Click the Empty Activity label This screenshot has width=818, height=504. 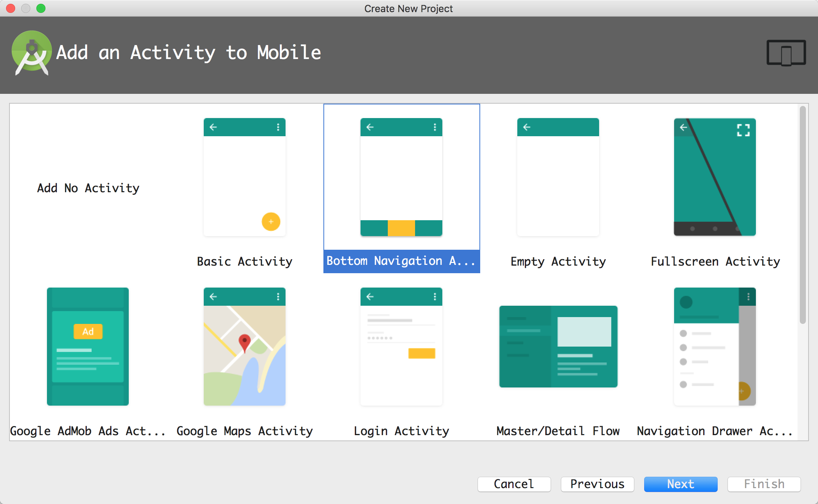pos(558,261)
